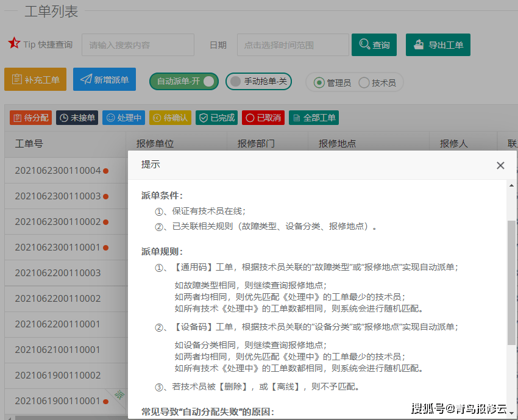Image resolution: width=518 pixels, height=420 pixels.
Task: Click the search input field
Action: coord(138,44)
